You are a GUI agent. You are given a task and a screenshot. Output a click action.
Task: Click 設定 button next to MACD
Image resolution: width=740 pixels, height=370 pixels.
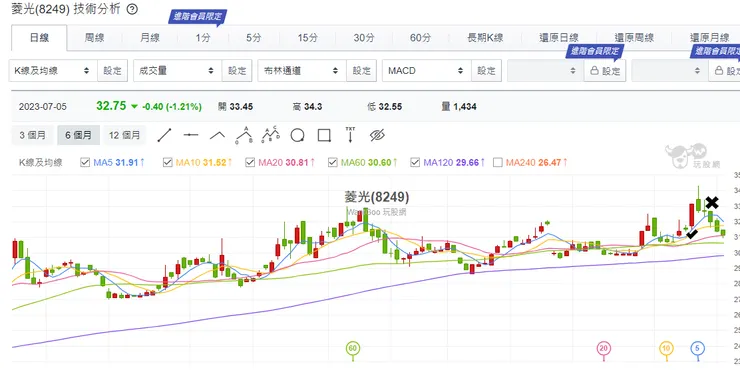[486, 71]
